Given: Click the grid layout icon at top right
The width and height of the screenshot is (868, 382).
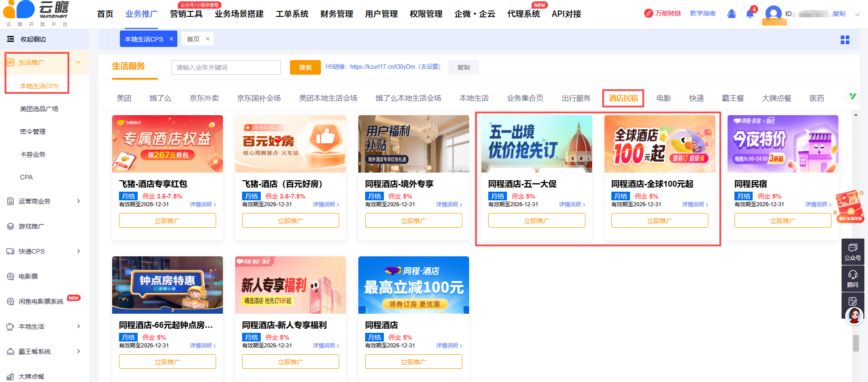Looking at the screenshot, I should click(x=845, y=40).
